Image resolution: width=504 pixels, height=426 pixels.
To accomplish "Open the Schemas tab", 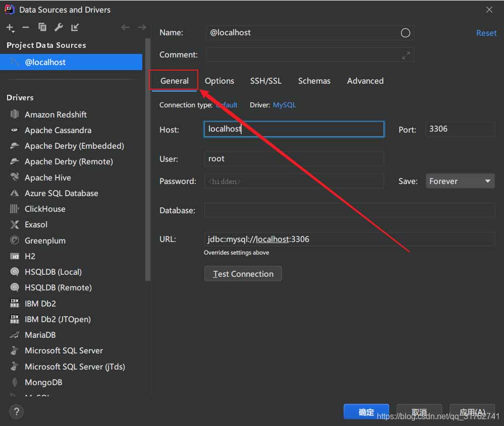I will tap(314, 81).
